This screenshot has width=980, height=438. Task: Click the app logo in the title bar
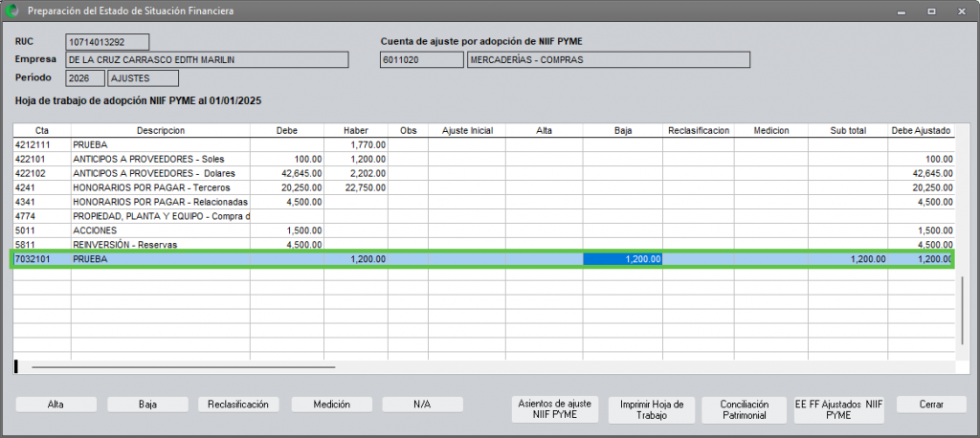pos(11,11)
